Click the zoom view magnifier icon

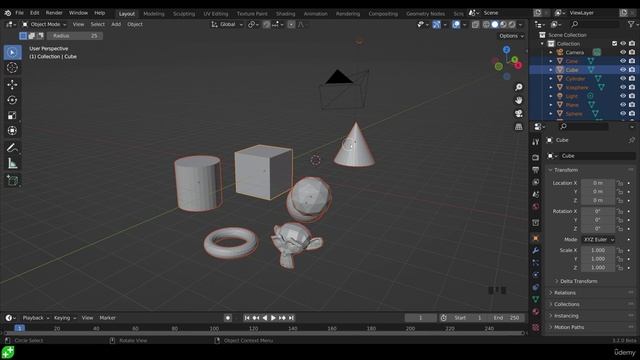pos(518,87)
